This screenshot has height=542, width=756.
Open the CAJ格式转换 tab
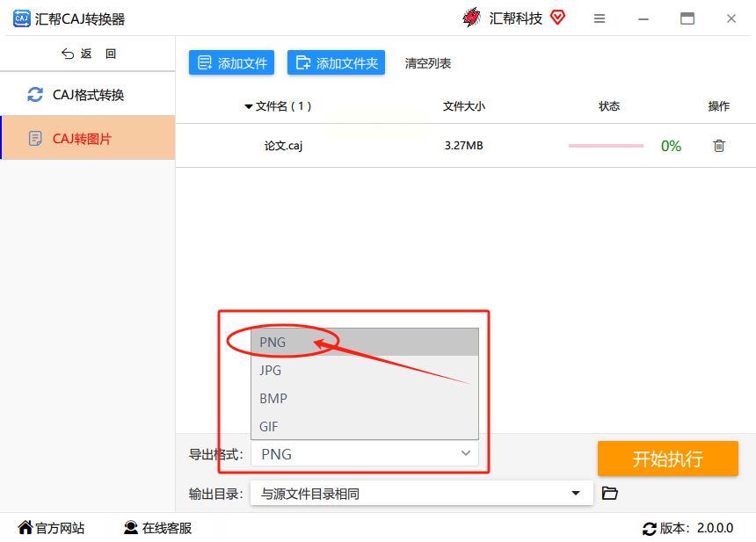(87, 94)
